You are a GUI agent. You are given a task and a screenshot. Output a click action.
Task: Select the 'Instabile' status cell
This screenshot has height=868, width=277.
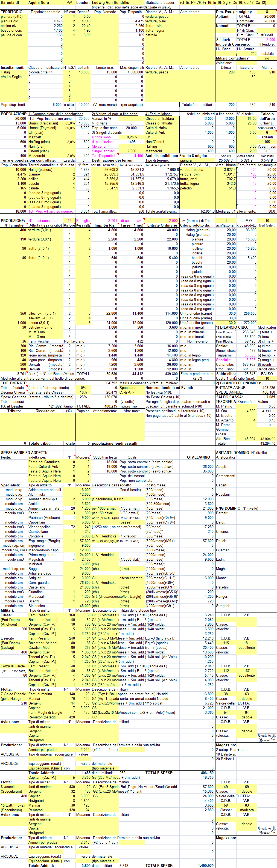pos(267,53)
